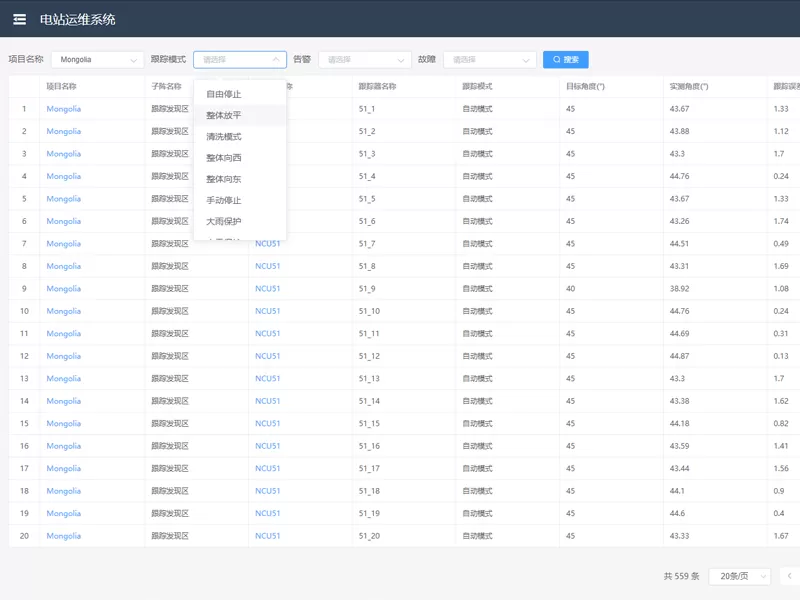Select 自由停止 from the mode list

coord(224,94)
